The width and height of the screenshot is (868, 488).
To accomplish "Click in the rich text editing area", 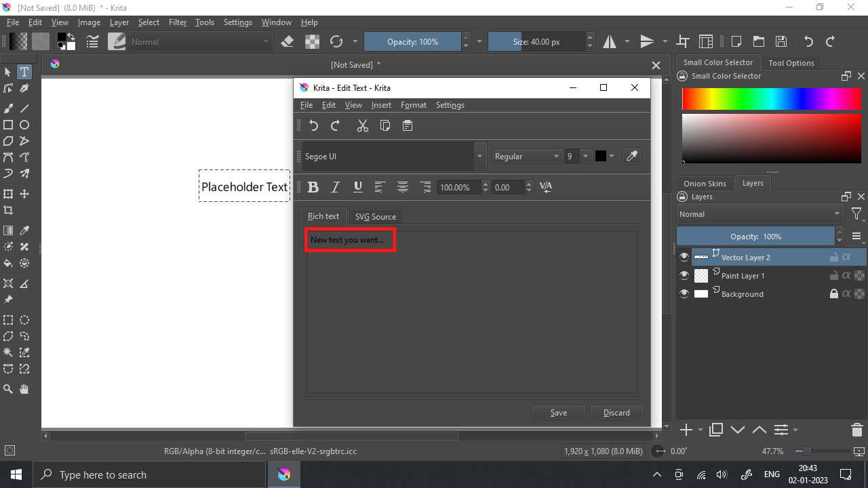I will [x=472, y=312].
